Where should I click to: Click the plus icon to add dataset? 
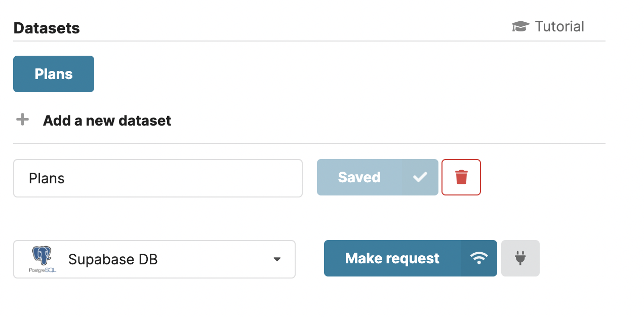click(22, 120)
